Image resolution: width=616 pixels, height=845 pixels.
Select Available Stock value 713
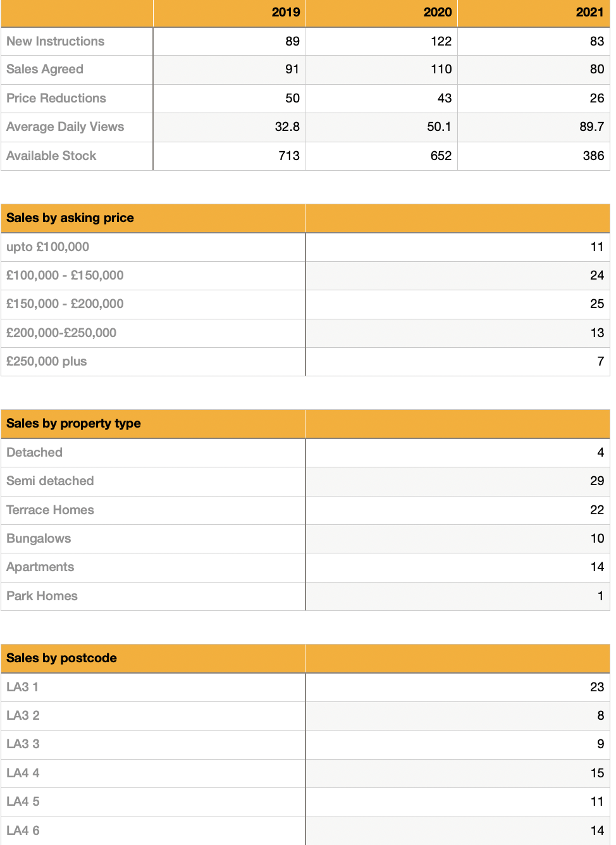[x=289, y=156]
